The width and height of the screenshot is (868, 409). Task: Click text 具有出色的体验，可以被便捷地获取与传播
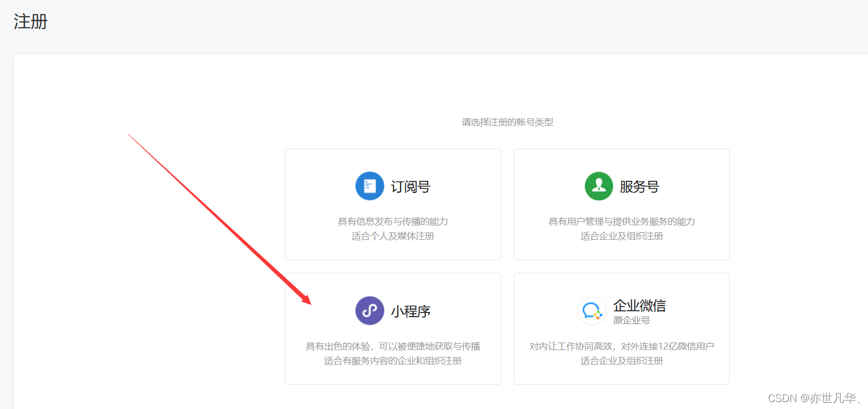(x=393, y=346)
